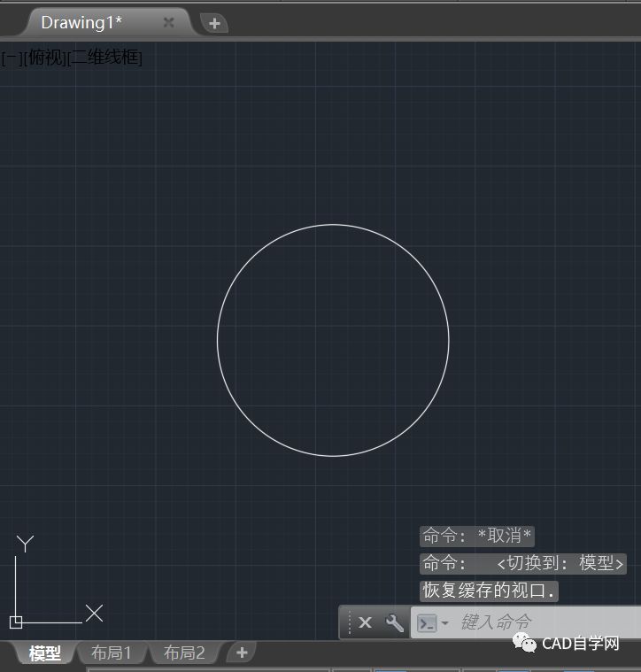Open a new drawing tab with plus
The width and height of the screenshot is (641, 672).
point(214,23)
